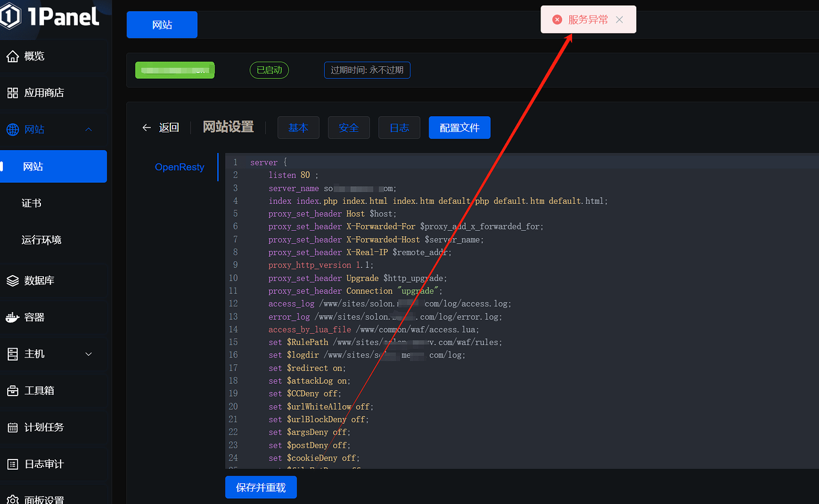Click the 容器 docker whale icon

coord(12,317)
